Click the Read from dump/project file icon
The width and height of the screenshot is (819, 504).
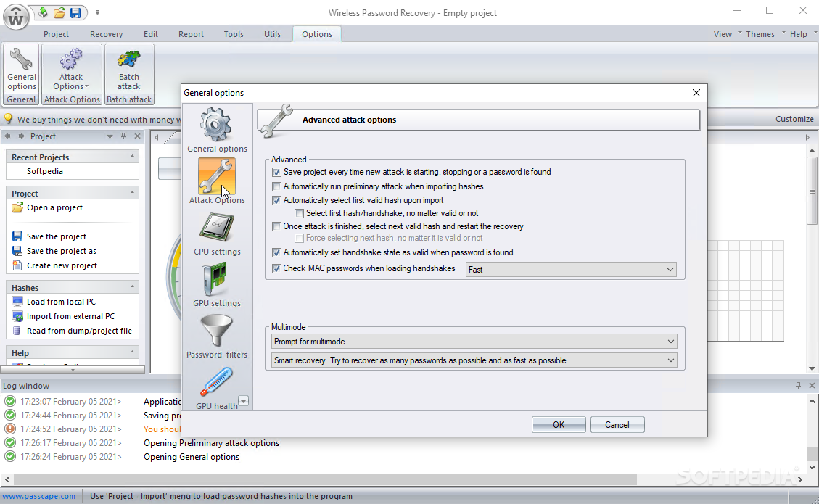(17, 331)
